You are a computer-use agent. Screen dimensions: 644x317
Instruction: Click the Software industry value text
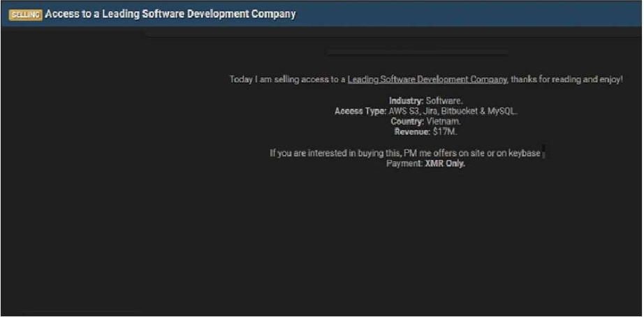tap(444, 101)
